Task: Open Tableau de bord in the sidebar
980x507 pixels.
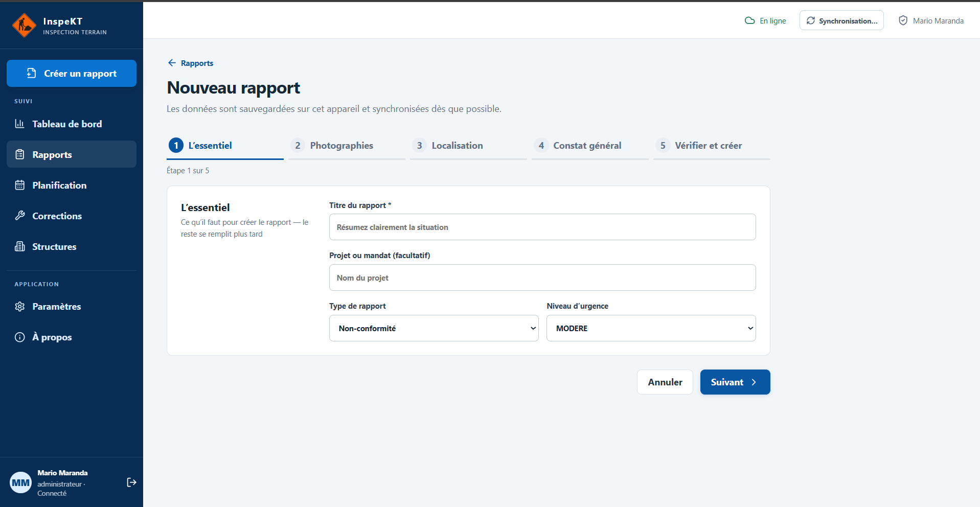Action: click(x=72, y=124)
